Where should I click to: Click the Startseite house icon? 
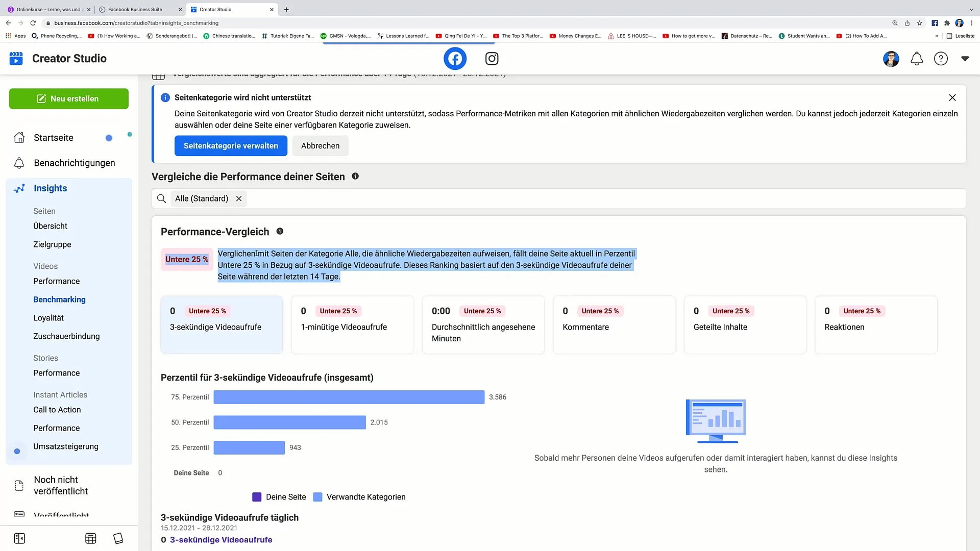point(19,138)
